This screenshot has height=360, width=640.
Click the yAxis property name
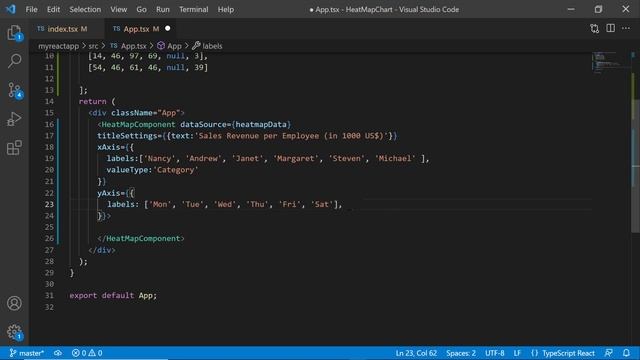(108, 193)
